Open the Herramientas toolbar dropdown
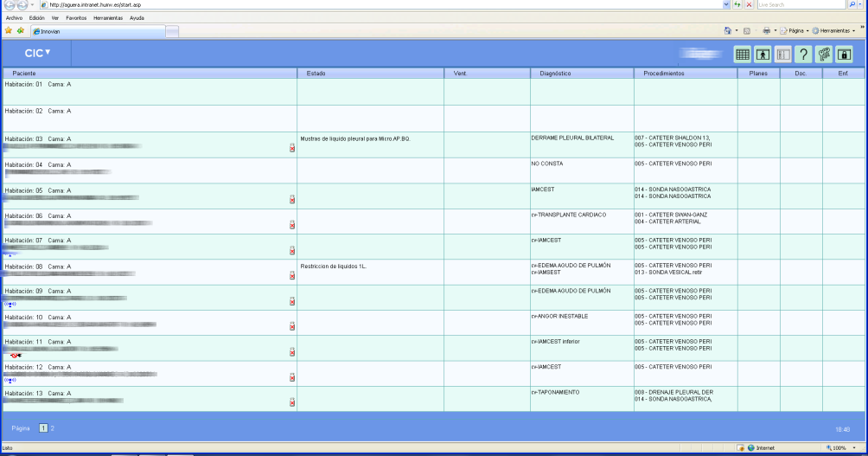 [x=833, y=31]
